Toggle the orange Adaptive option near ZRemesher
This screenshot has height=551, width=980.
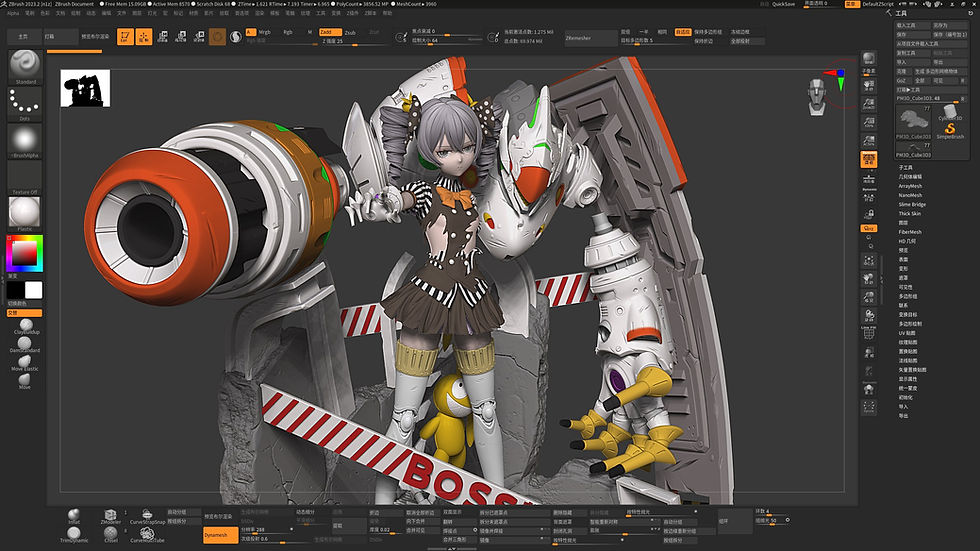(x=682, y=32)
